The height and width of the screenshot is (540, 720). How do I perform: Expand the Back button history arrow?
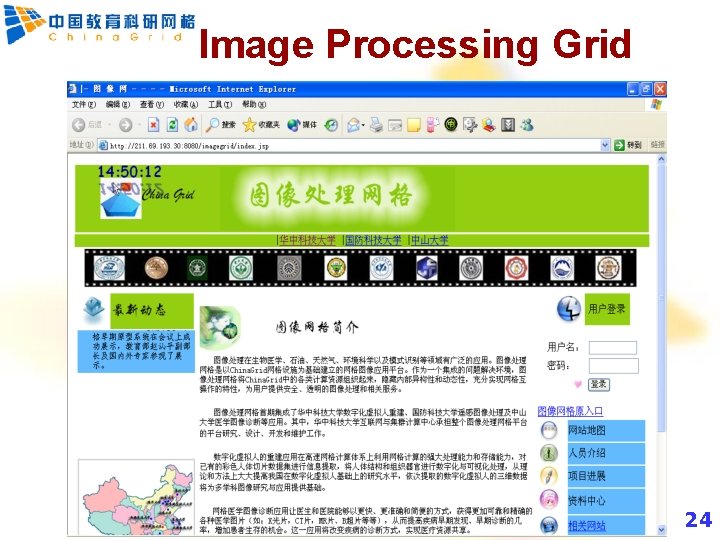(110, 125)
